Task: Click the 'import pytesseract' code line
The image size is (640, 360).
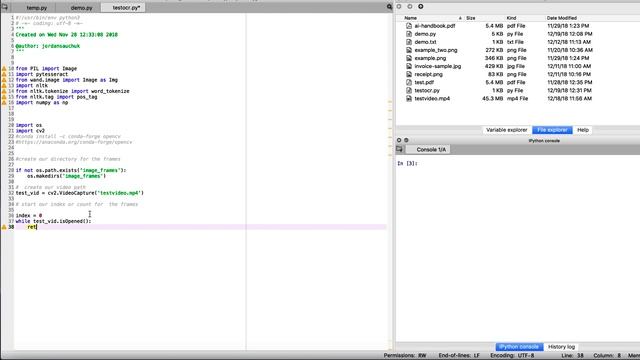Action: [42, 74]
